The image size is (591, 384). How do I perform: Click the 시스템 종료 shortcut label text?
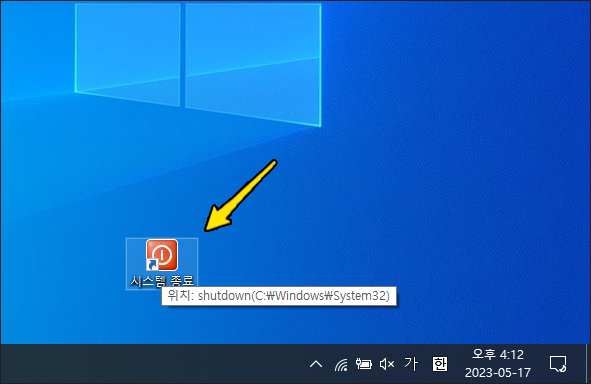(x=162, y=281)
